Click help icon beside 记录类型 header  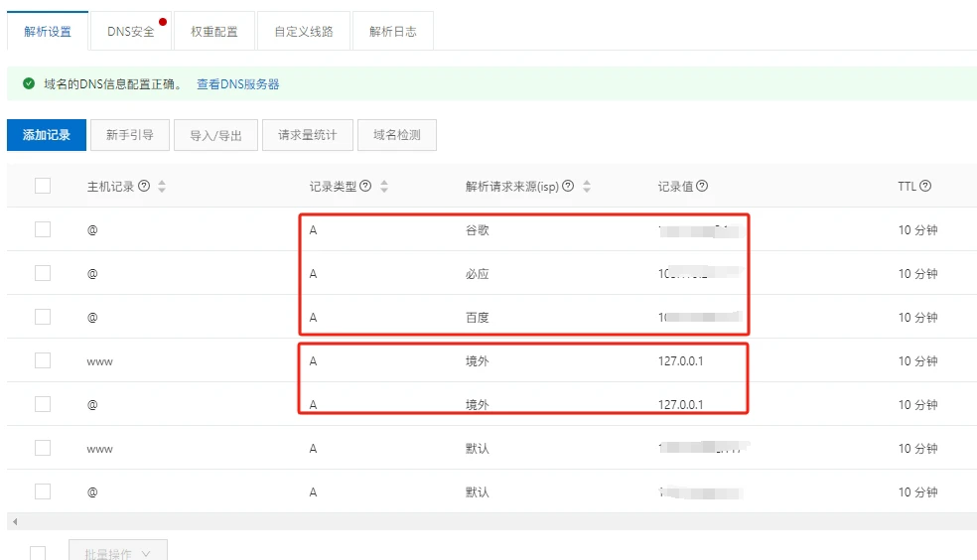[x=365, y=186]
